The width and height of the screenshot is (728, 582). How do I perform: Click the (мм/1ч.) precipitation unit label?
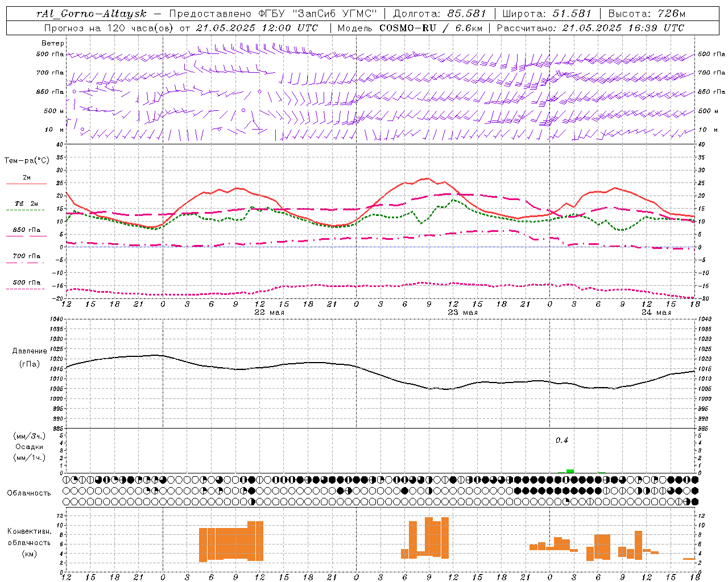30,458
